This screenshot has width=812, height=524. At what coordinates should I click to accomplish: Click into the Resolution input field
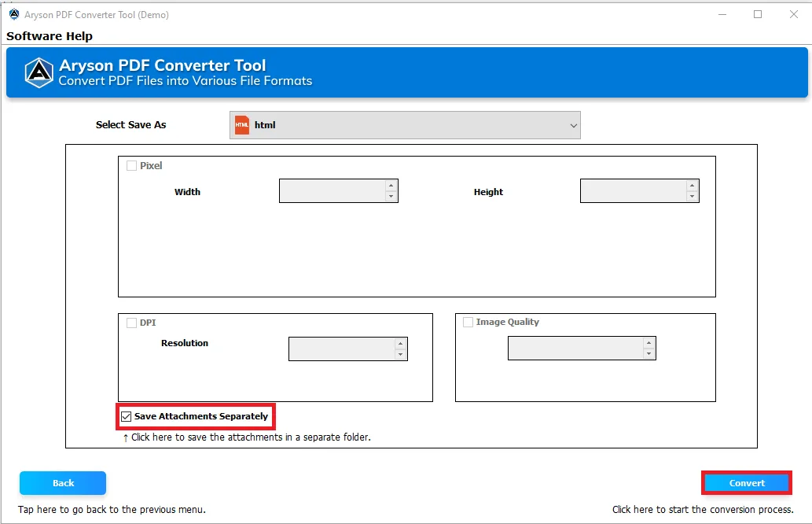point(342,349)
